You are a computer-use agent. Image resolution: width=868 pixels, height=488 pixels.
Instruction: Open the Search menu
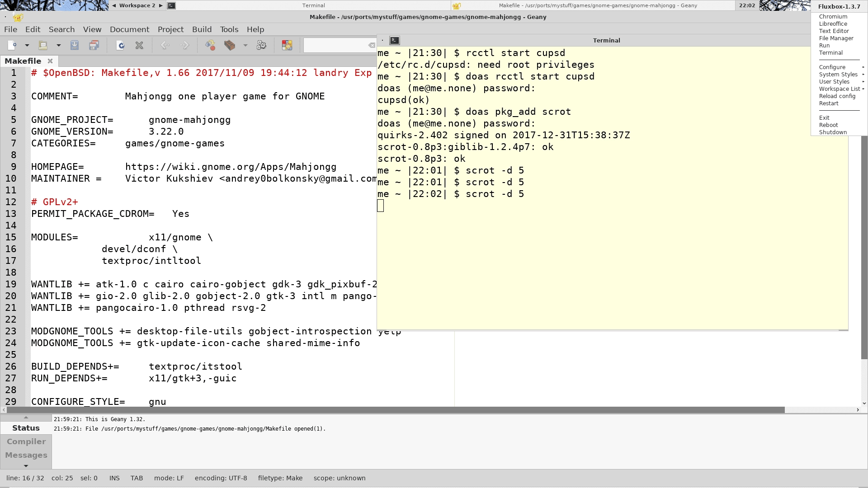(61, 29)
